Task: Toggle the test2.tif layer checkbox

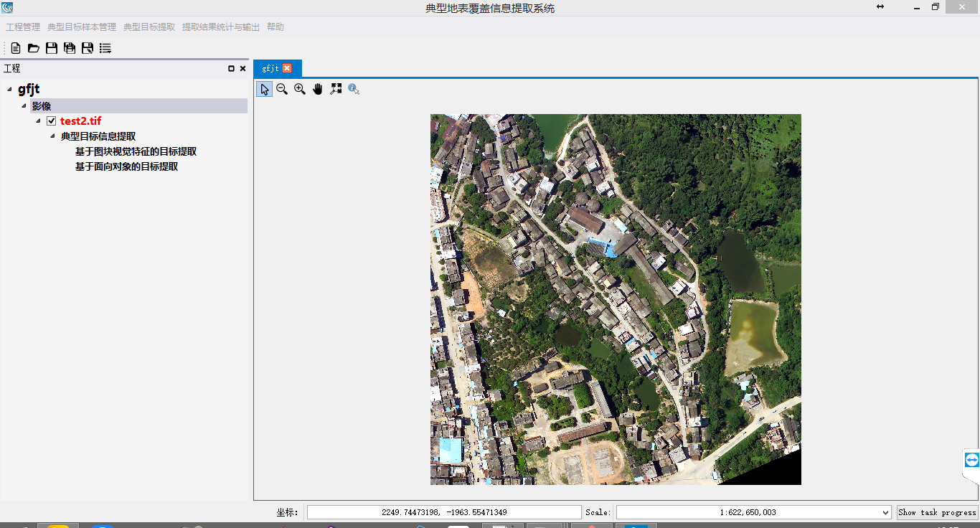Action: click(51, 121)
